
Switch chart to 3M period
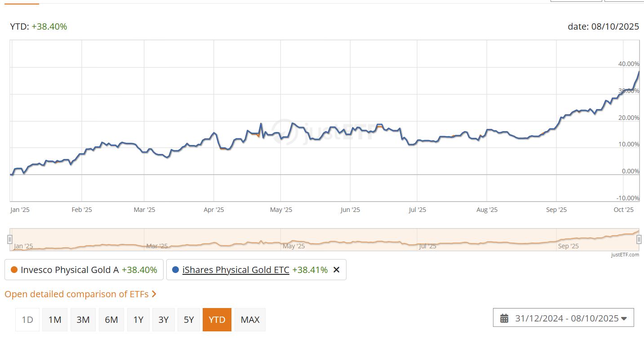point(83,320)
